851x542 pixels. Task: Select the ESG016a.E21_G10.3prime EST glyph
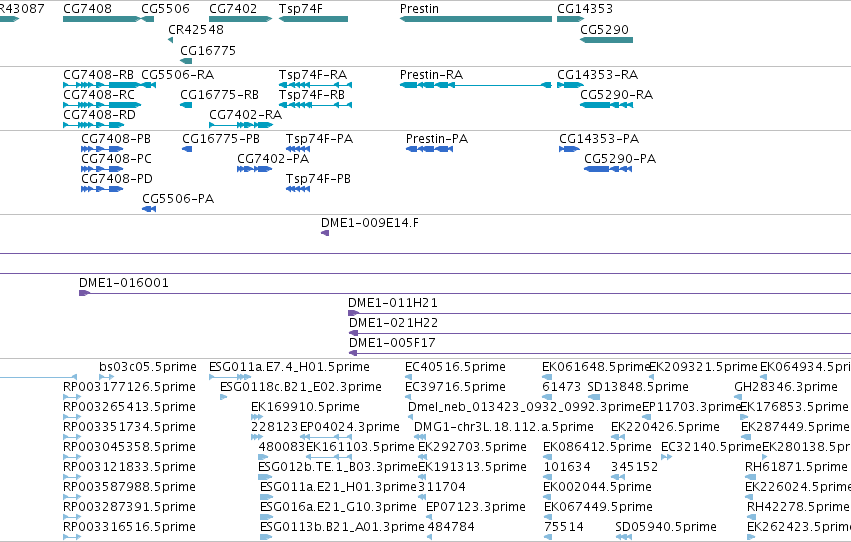point(266,518)
